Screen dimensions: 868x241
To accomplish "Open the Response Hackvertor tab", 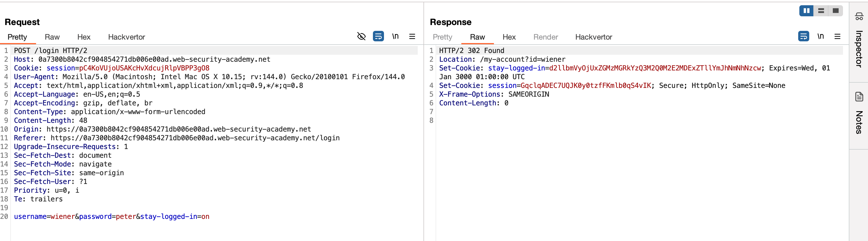I will [593, 37].
